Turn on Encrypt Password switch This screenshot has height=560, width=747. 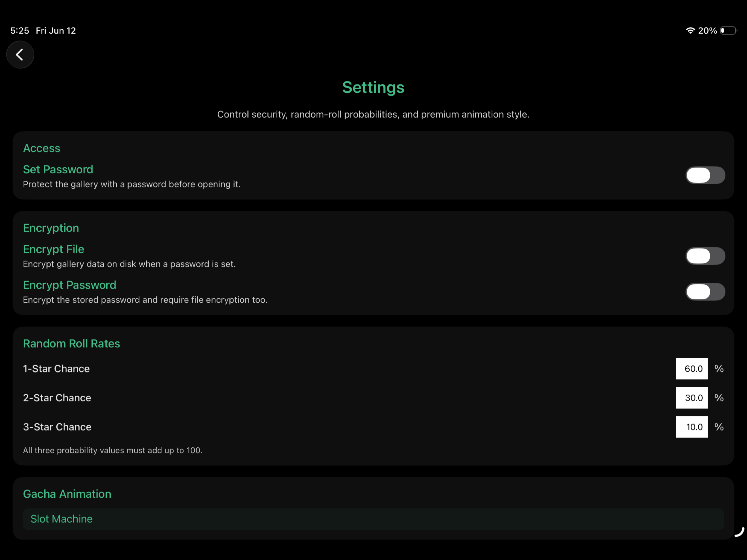pyautogui.click(x=705, y=291)
